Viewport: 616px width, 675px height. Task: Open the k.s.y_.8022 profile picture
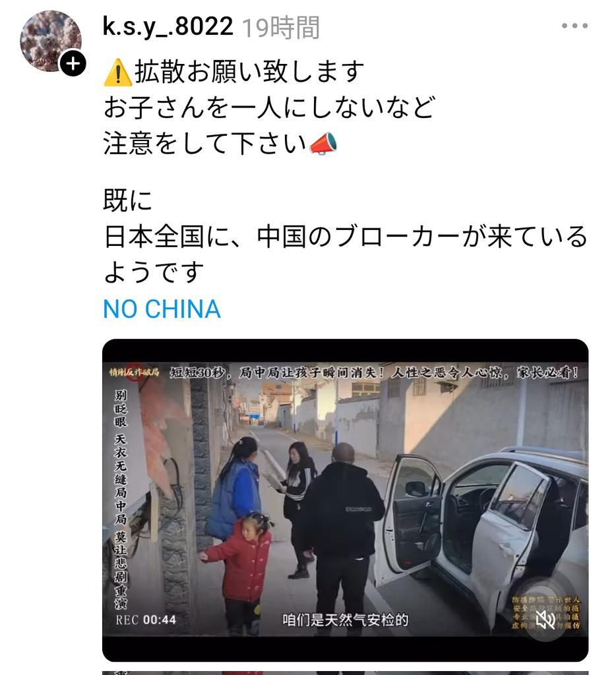pyautogui.click(x=51, y=40)
